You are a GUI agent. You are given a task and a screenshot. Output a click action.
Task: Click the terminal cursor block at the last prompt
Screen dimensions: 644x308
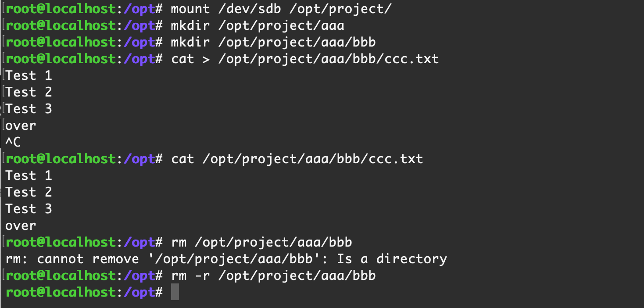coord(175,292)
